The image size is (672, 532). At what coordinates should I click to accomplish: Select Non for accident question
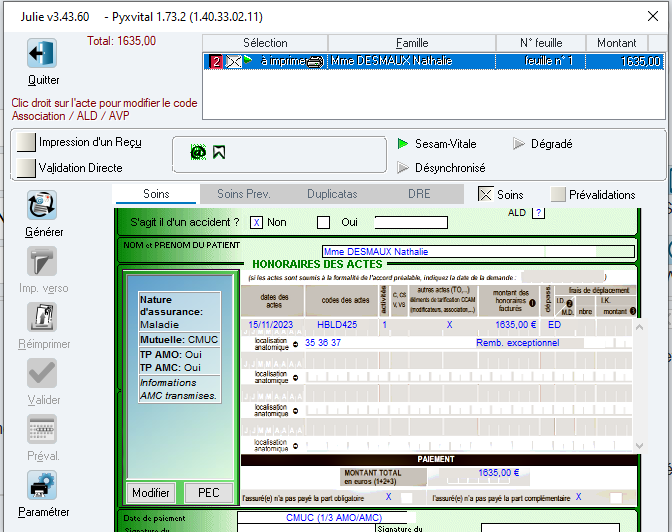[256, 222]
